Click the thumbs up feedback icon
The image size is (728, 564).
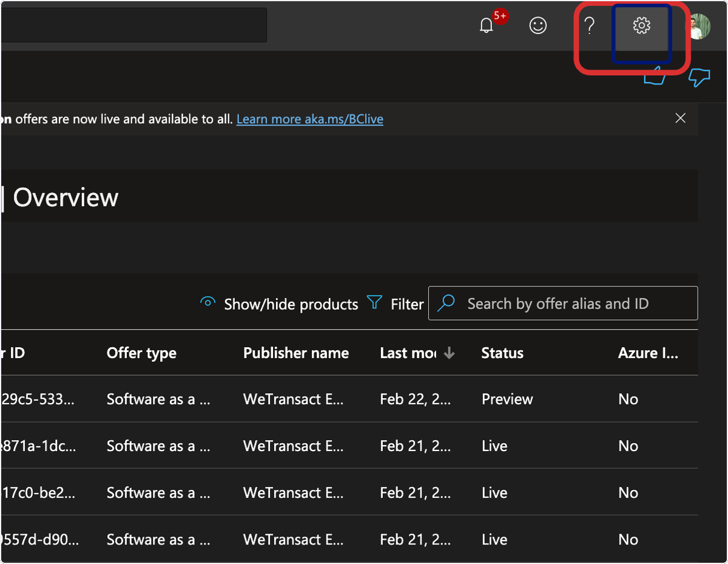(654, 78)
